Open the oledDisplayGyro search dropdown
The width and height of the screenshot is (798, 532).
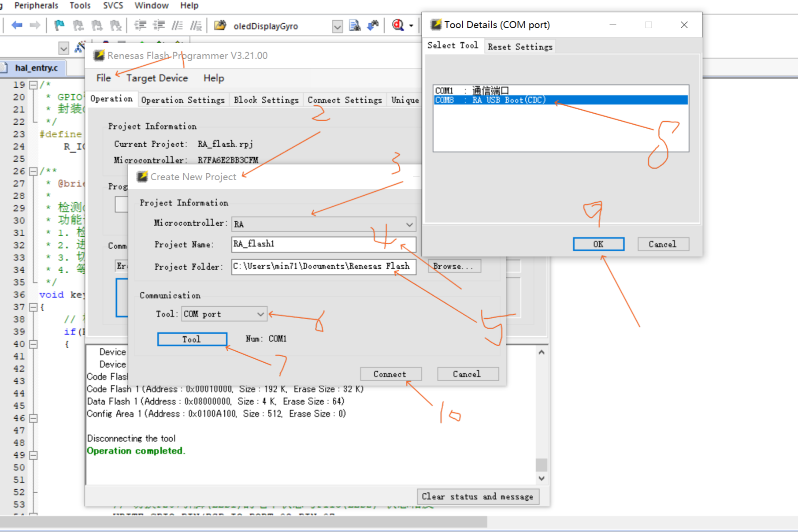click(338, 26)
